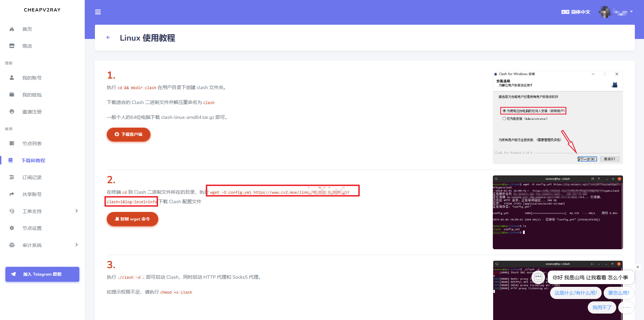Click the 节点设置 gear icon

click(12, 228)
